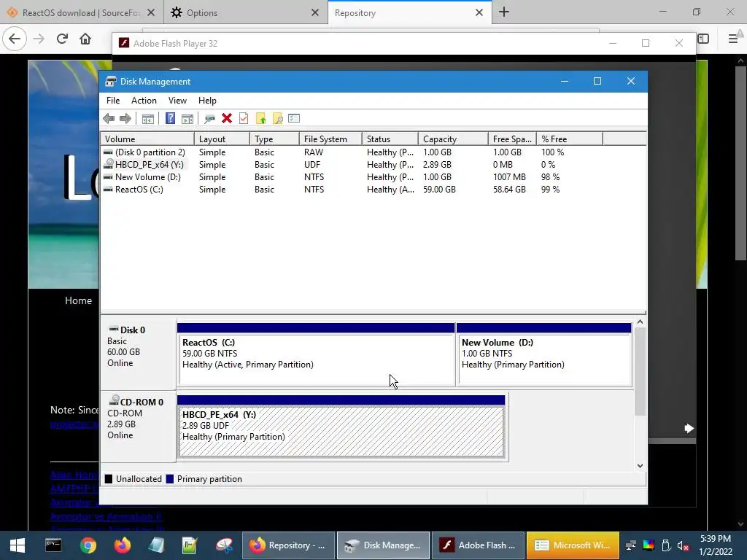Open the Action menu

pyautogui.click(x=144, y=101)
